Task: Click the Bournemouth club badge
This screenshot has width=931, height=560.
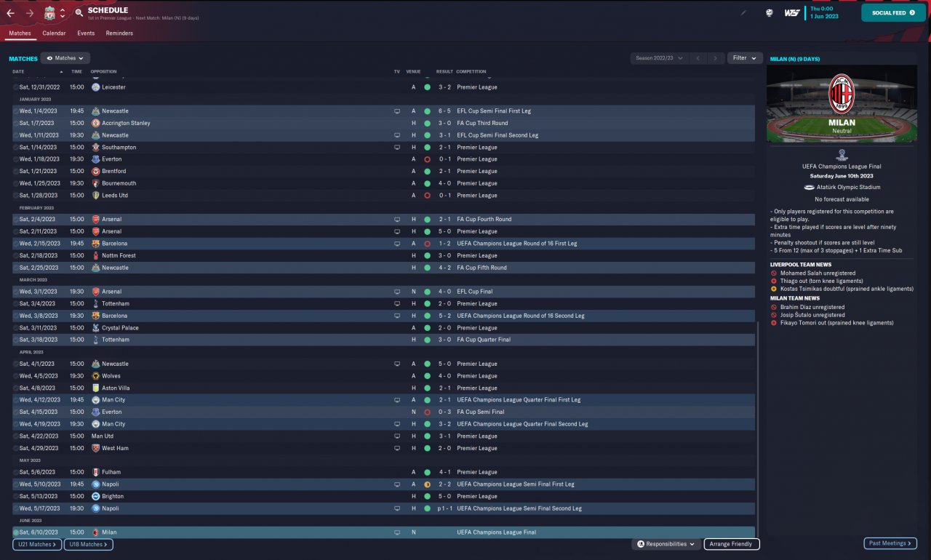Action: (96, 183)
